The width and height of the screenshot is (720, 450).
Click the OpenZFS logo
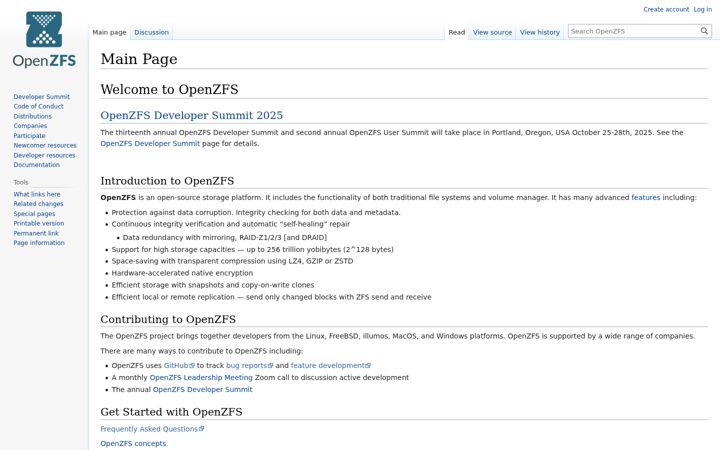tap(44, 40)
